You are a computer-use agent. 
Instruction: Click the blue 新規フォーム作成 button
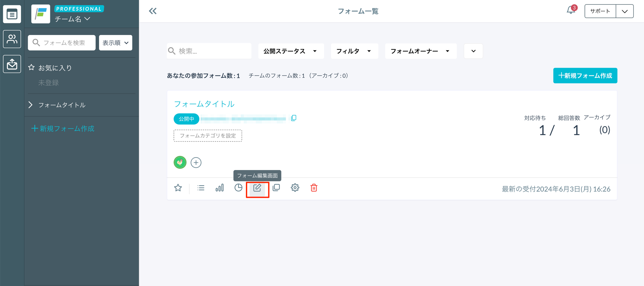(x=585, y=76)
